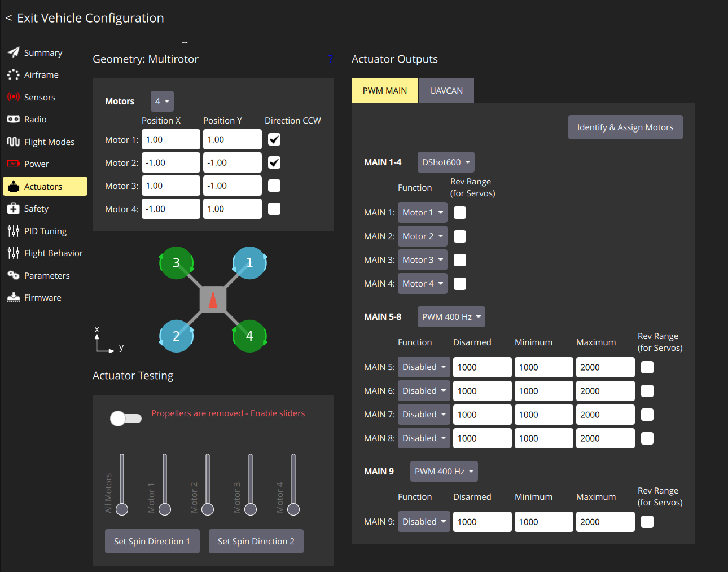
Task: Open the Motors count dropdown
Action: 162,102
